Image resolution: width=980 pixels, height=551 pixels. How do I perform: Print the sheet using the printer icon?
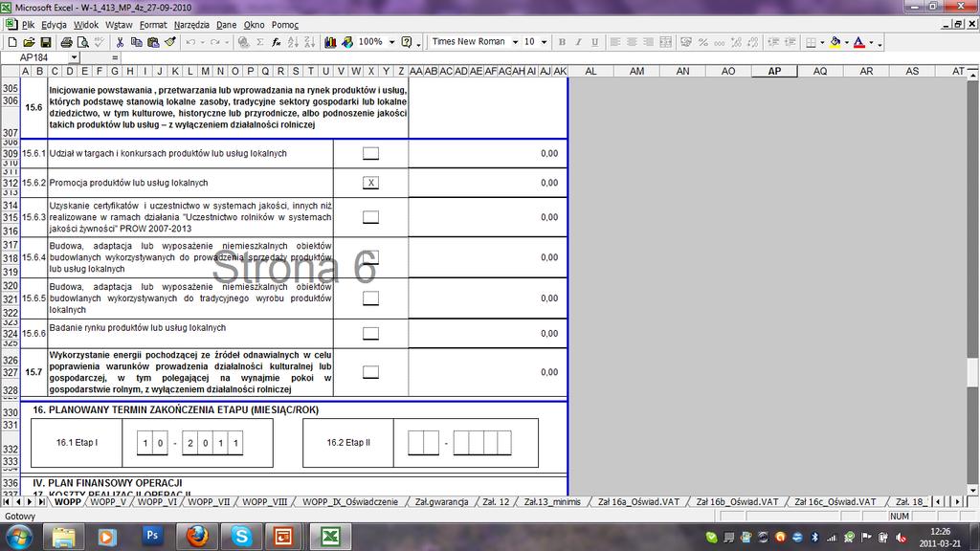66,42
